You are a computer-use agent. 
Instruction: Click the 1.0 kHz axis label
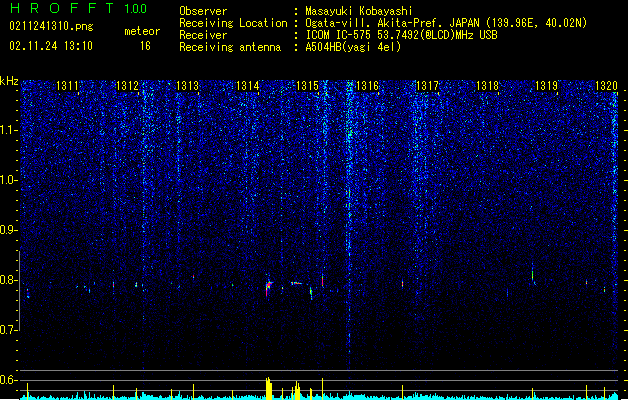point(8,180)
